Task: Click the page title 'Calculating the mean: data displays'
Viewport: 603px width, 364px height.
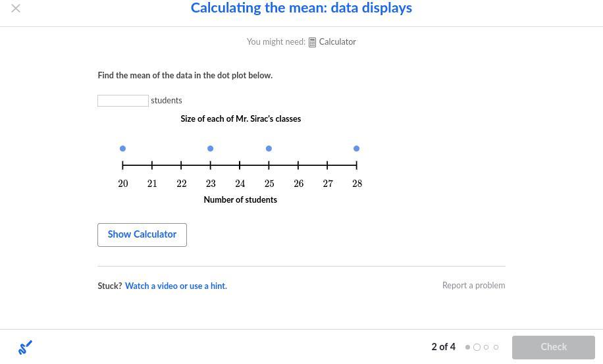Action: pyautogui.click(x=301, y=9)
